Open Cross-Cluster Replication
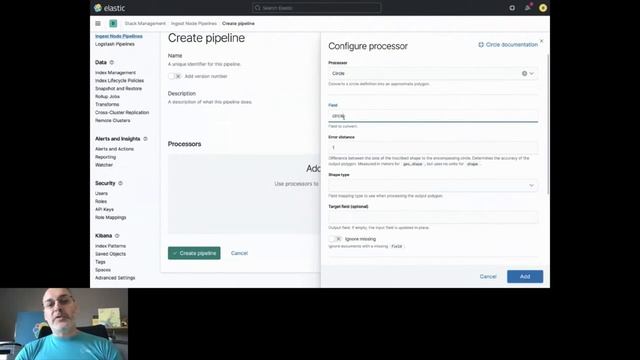Viewport: 640px width, 360px height. tap(122, 113)
